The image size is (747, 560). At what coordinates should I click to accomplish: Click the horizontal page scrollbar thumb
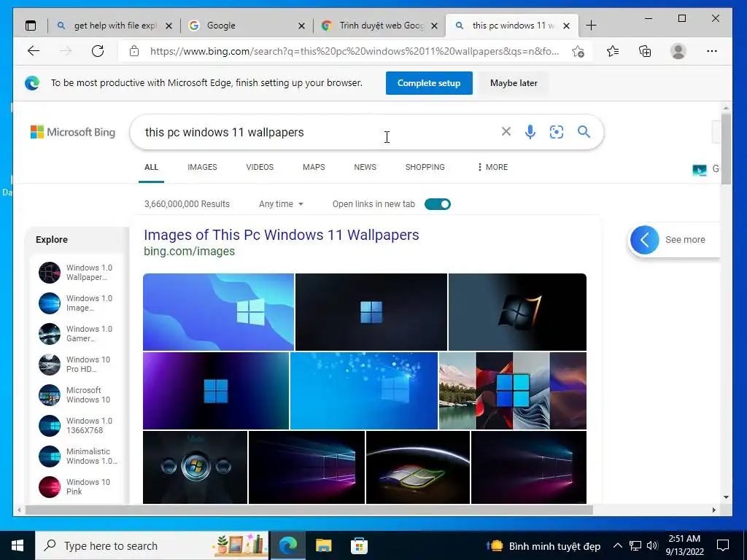point(309,510)
